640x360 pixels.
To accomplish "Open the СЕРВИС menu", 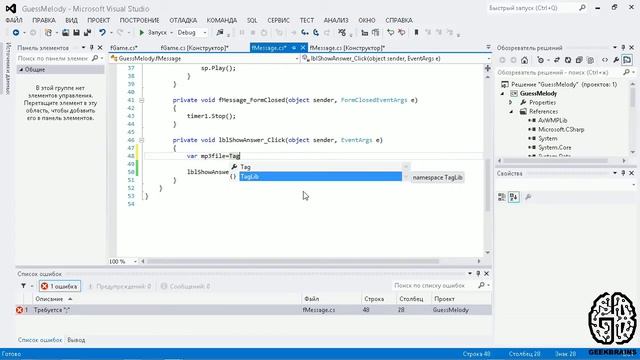I will tap(278, 20).
